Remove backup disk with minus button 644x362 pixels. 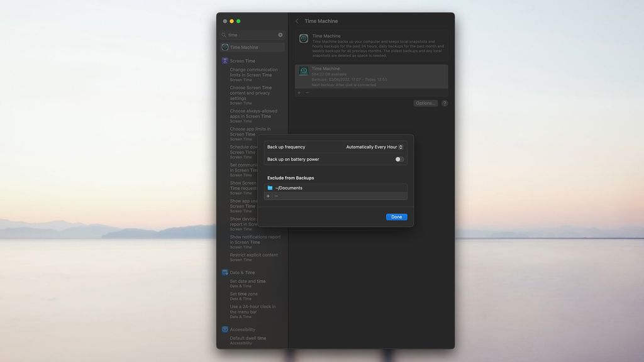coord(307,93)
